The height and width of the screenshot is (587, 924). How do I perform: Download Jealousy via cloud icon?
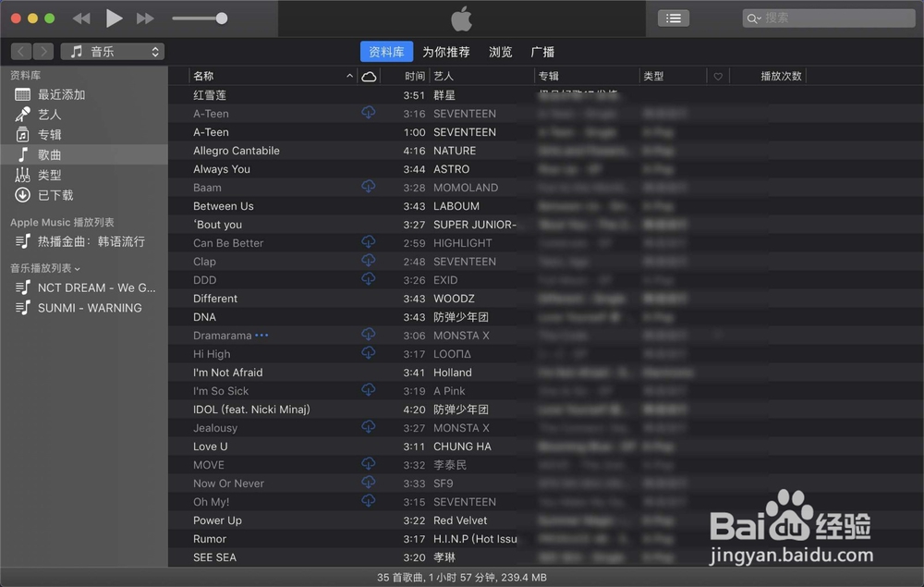coord(369,427)
